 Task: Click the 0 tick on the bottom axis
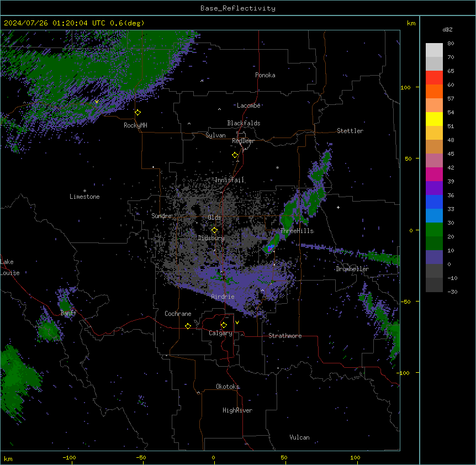point(213,457)
